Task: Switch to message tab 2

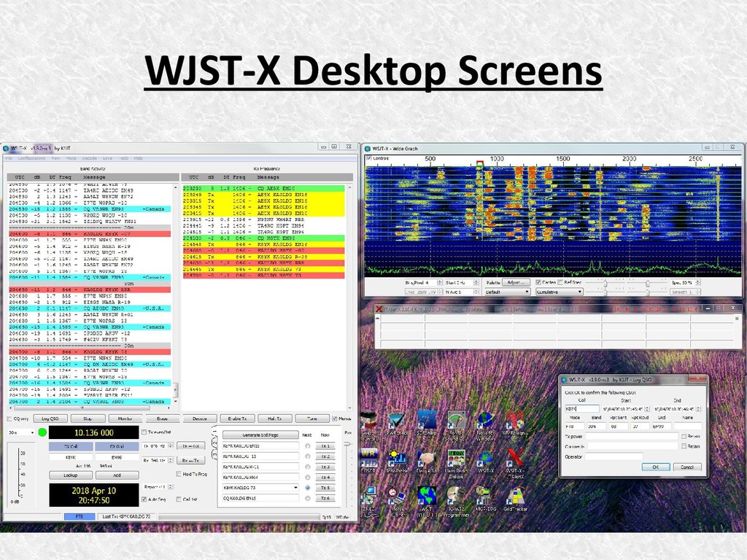Action: click(x=214, y=444)
